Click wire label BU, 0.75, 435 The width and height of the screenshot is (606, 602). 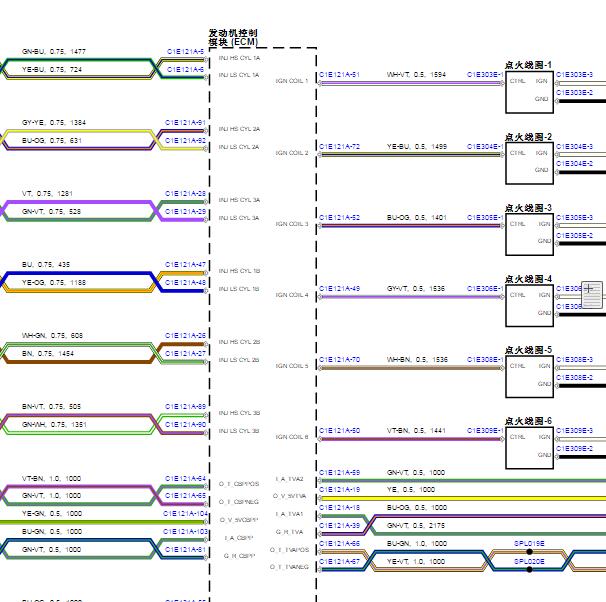pyautogui.click(x=46, y=265)
